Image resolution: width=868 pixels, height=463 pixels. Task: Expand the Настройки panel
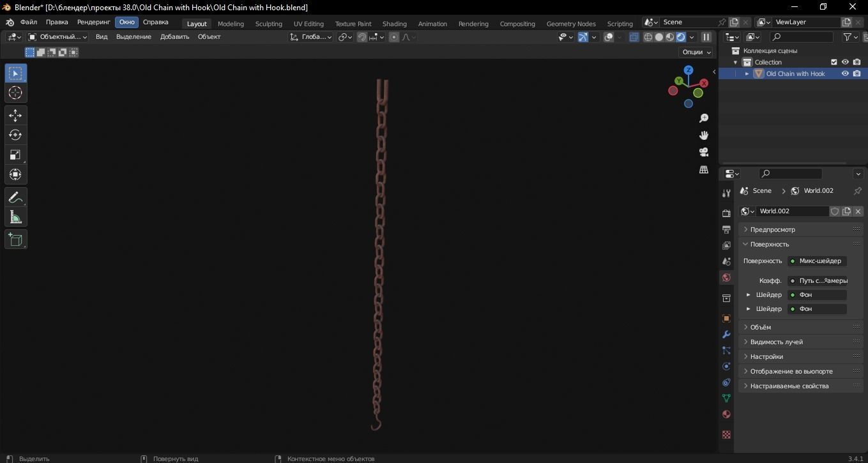coord(801,356)
